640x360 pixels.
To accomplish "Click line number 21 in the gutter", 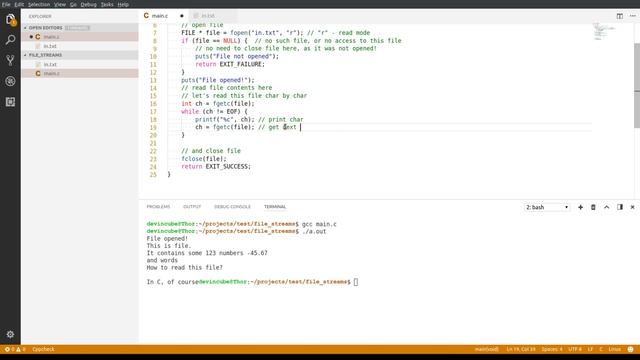I will coord(153,143).
